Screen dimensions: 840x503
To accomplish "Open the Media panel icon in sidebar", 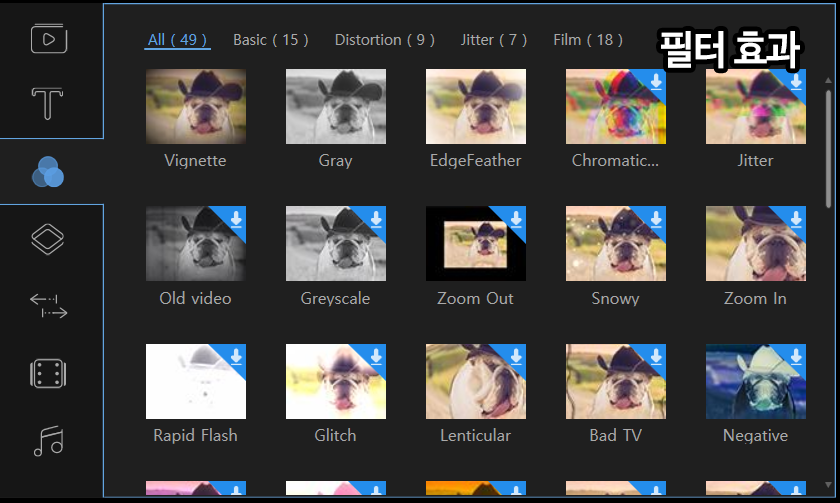I will (x=49, y=39).
